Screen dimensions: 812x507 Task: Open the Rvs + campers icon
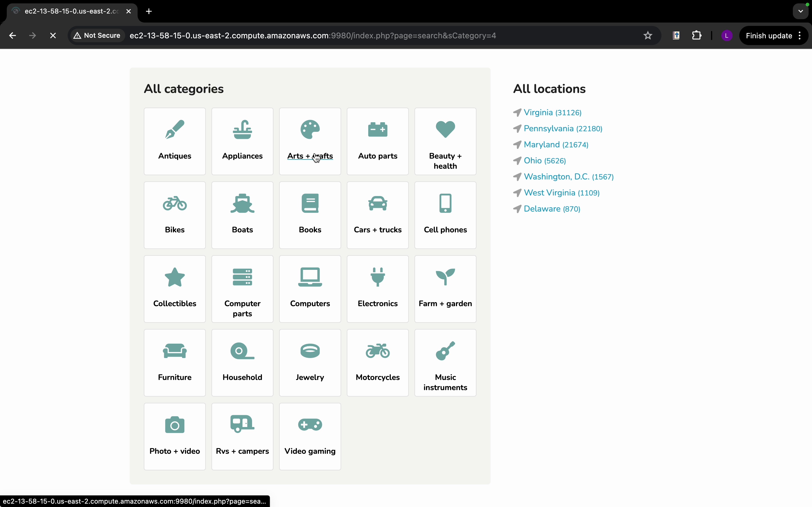coord(242,424)
